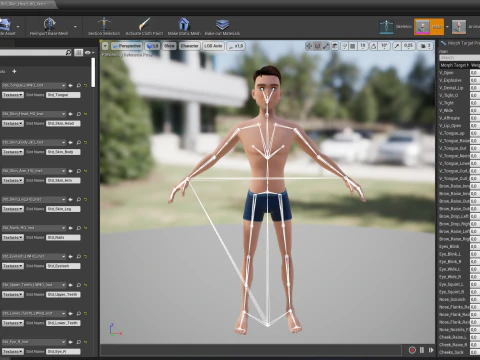Open details view options eye menu
This screenshot has height=360, width=480.
[x=89, y=52]
